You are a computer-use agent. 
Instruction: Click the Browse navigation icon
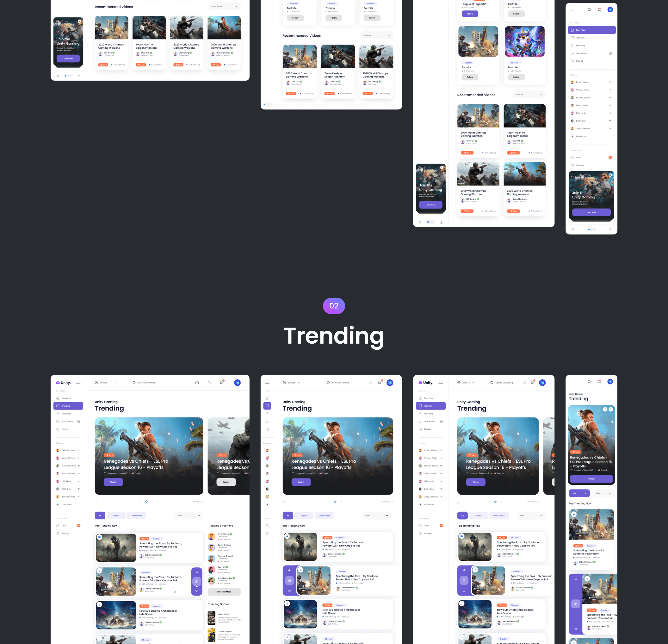[x=97, y=383]
